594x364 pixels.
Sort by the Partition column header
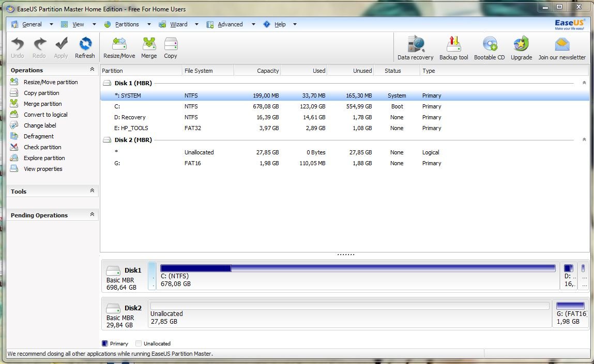pyautogui.click(x=141, y=71)
